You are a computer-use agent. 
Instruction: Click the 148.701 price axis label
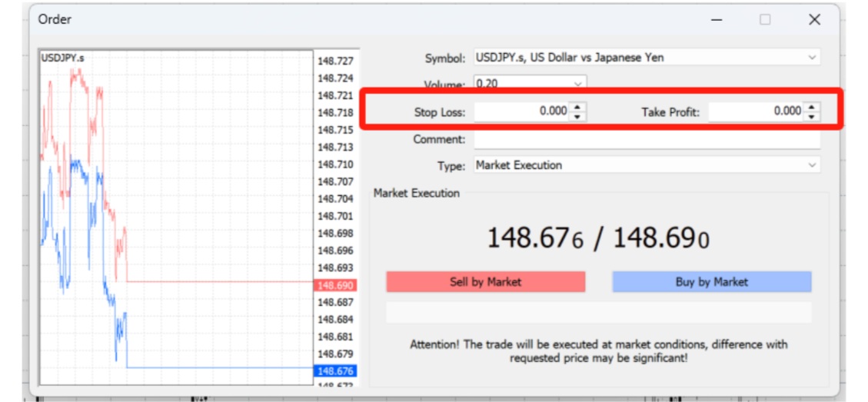point(335,216)
